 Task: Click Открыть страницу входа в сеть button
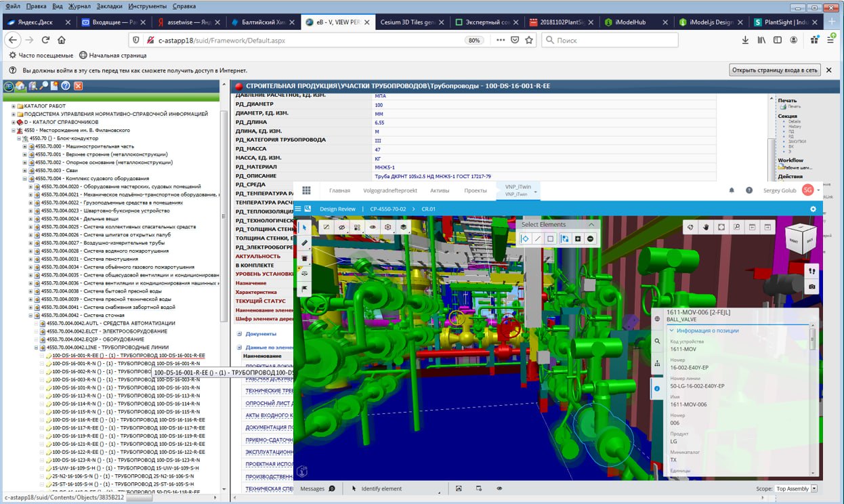click(x=775, y=70)
